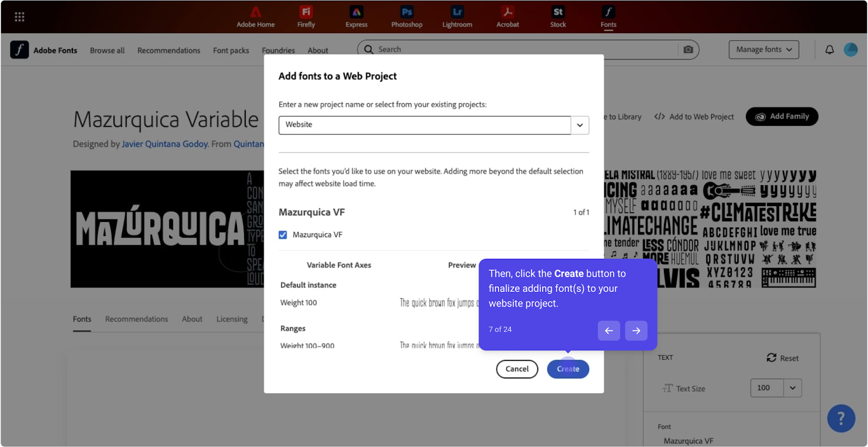
Task: Uncheck the Mazurquica VF checkbox
Action: (283, 235)
